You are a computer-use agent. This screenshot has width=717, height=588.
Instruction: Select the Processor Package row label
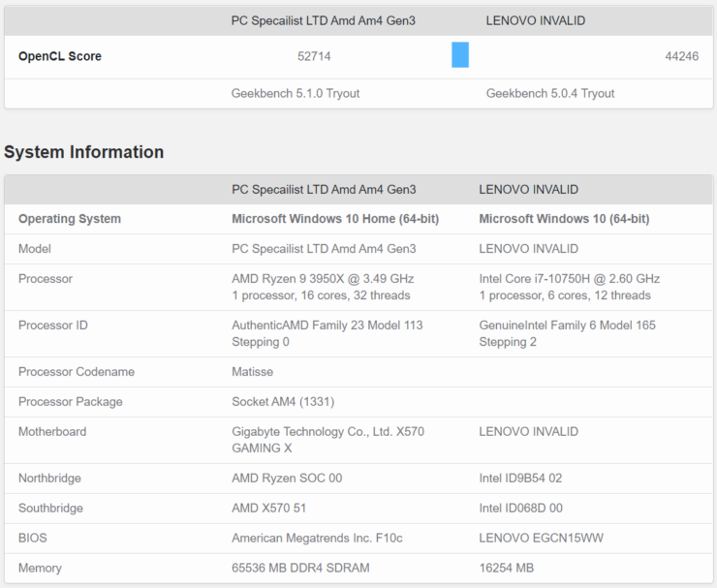click(x=71, y=401)
